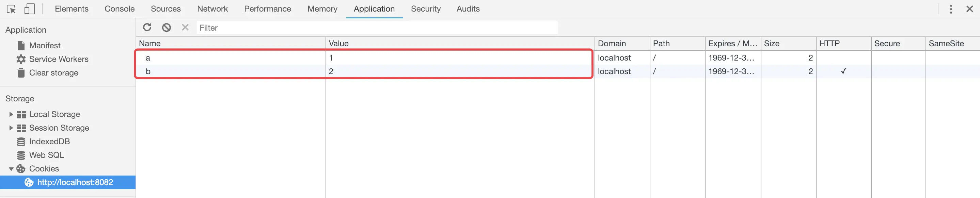This screenshot has height=198, width=980.
Task: Click the delete selected cookie X icon
Action: pyautogui.click(x=185, y=27)
